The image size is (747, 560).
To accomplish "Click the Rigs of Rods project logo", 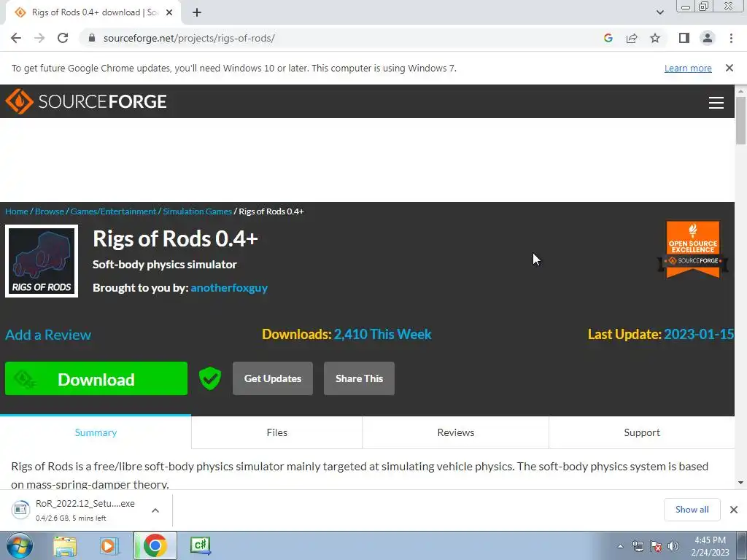I will pos(42,261).
